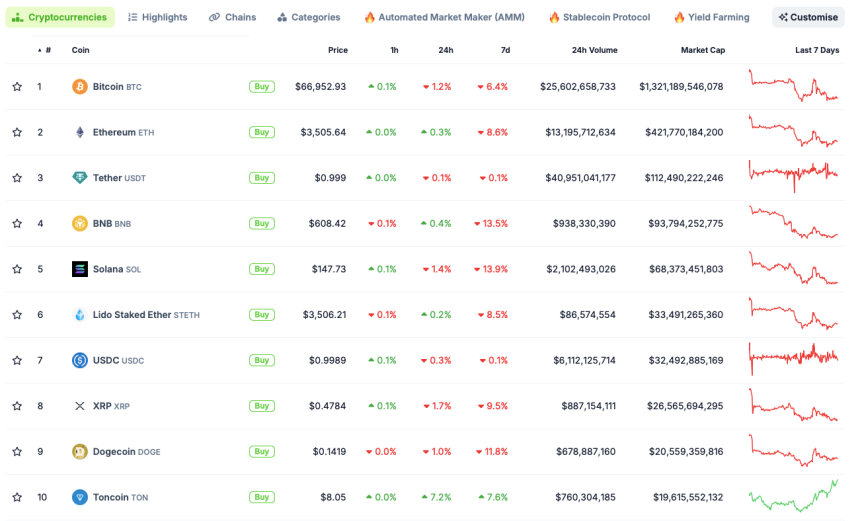This screenshot has width=860, height=521.
Task: Open the Categories tab
Action: pyautogui.click(x=309, y=17)
